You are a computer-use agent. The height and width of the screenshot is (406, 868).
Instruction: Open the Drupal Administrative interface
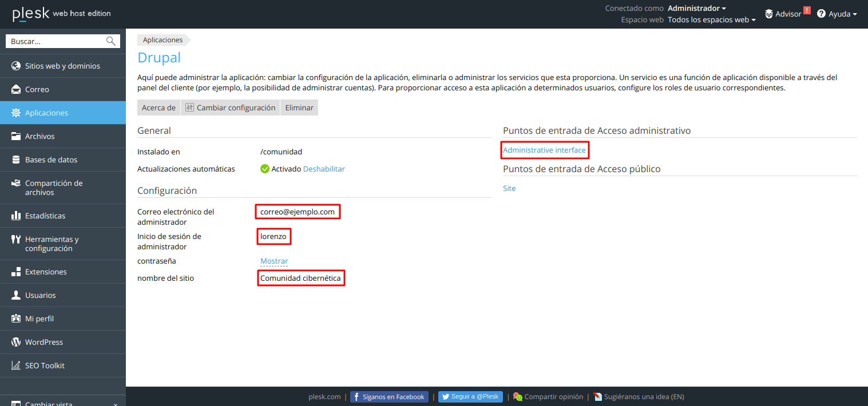click(544, 150)
